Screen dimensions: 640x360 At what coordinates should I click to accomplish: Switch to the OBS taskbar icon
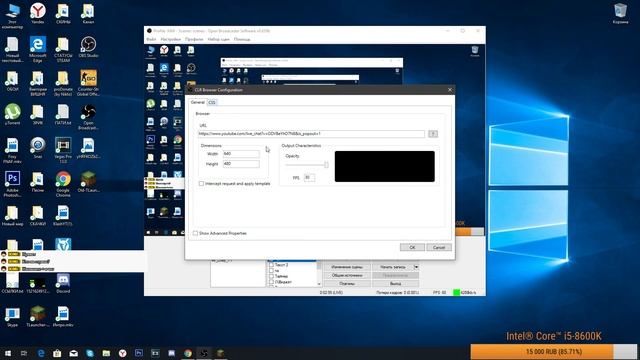tap(204, 353)
